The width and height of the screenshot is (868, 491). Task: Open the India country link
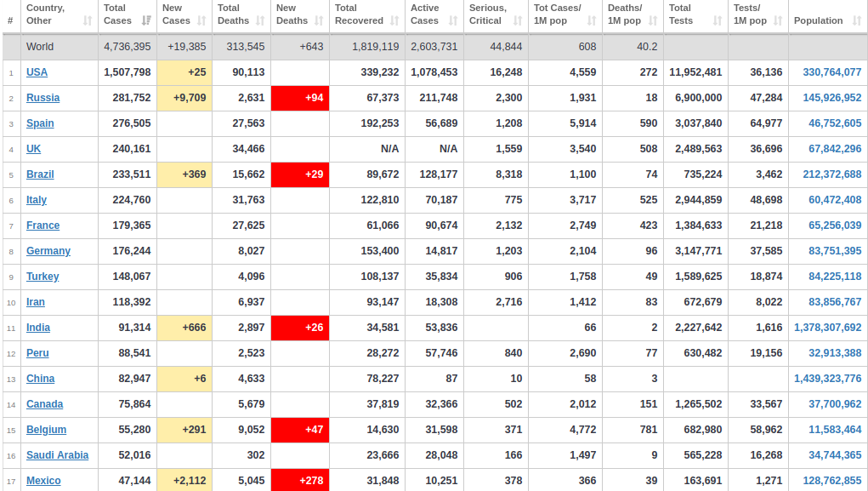38,327
